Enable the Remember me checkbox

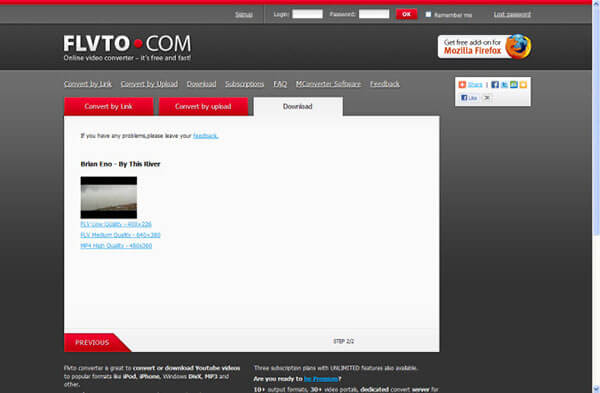pyautogui.click(x=428, y=14)
